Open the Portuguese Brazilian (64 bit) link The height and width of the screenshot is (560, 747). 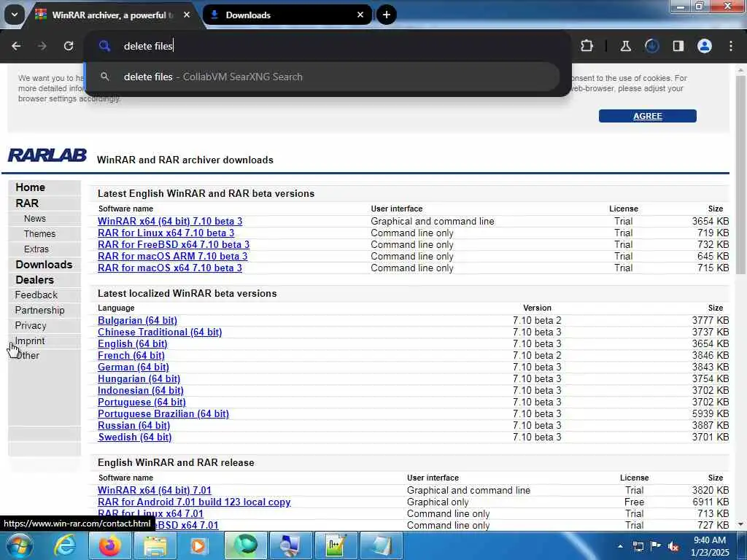(x=163, y=414)
